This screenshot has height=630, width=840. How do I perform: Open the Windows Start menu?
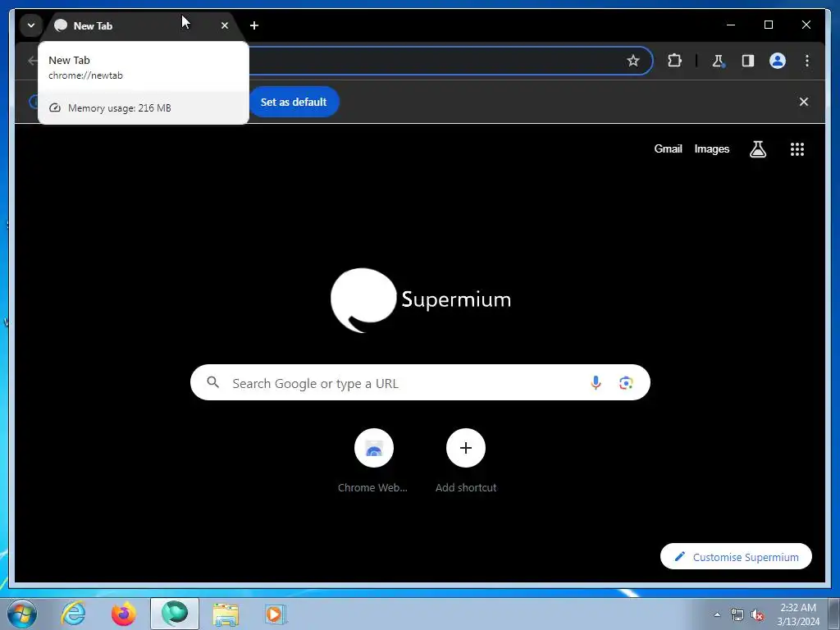tap(22, 614)
